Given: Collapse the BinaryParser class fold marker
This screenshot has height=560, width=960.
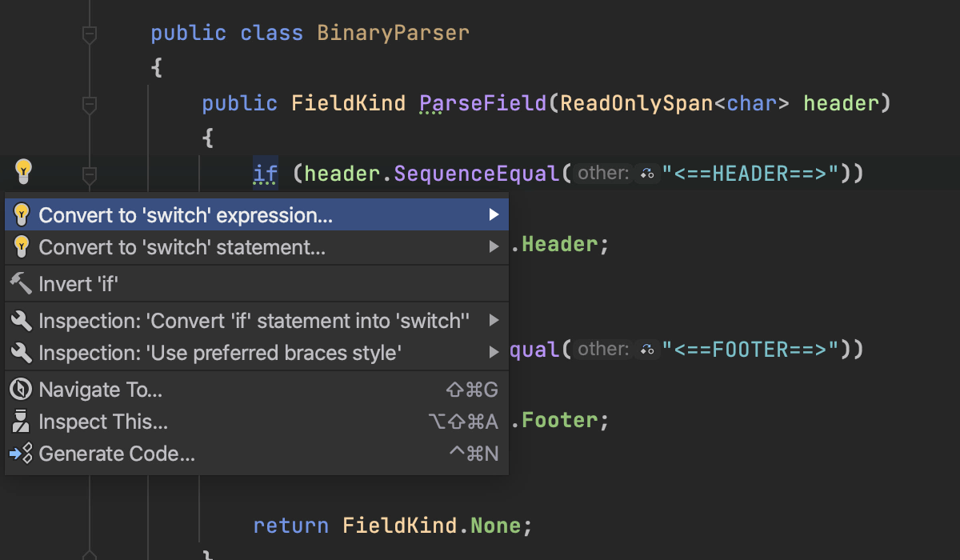Looking at the screenshot, I should pyautogui.click(x=90, y=34).
